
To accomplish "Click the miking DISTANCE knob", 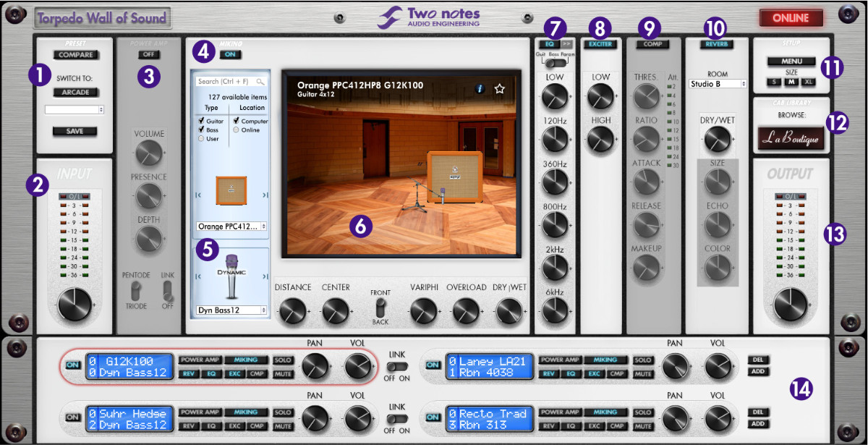I will tap(292, 311).
